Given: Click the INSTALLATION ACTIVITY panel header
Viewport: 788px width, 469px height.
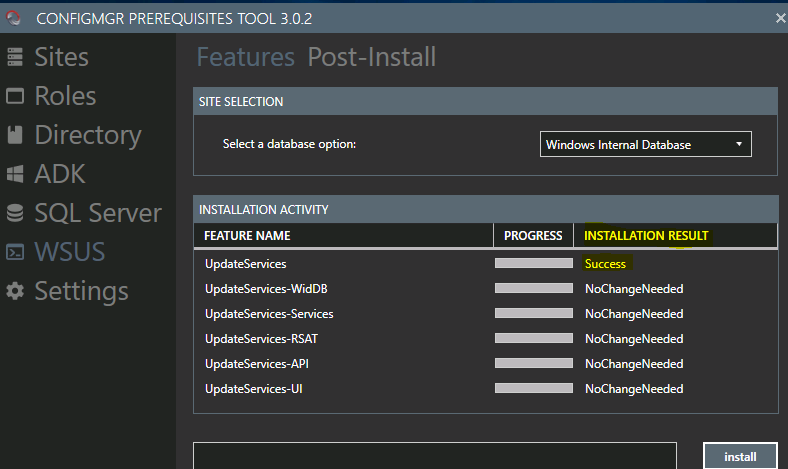Looking at the screenshot, I should click(x=485, y=210).
